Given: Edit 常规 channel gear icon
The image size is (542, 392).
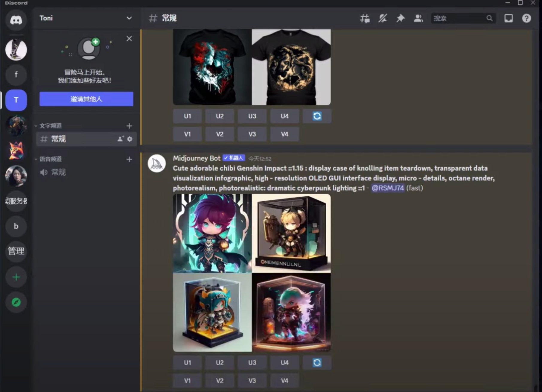Looking at the screenshot, I should 130,139.
